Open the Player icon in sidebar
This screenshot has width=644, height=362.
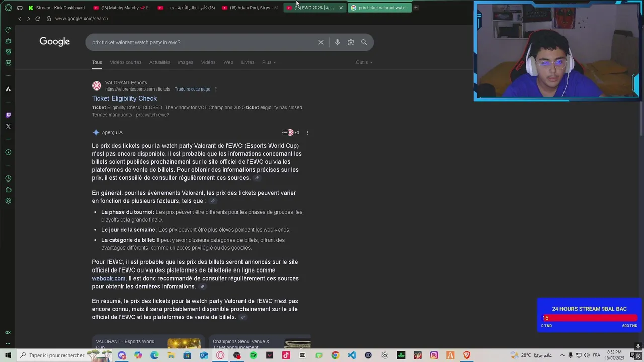(x=8, y=152)
